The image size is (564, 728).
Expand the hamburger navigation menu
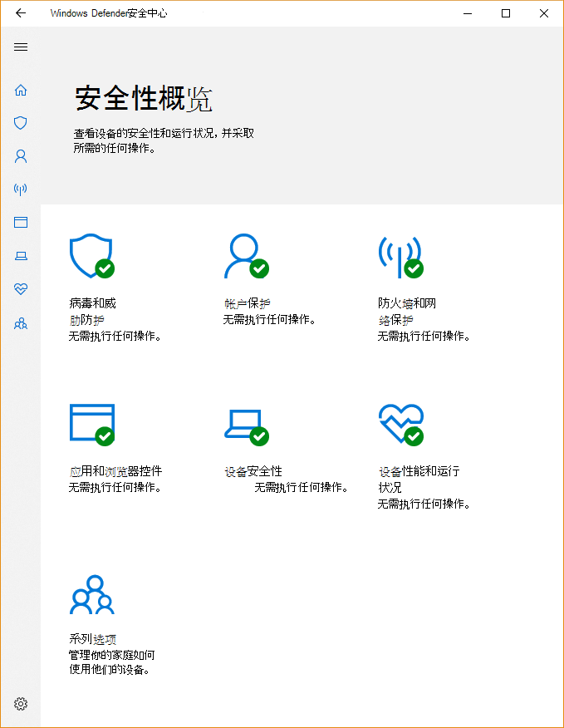(21, 47)
